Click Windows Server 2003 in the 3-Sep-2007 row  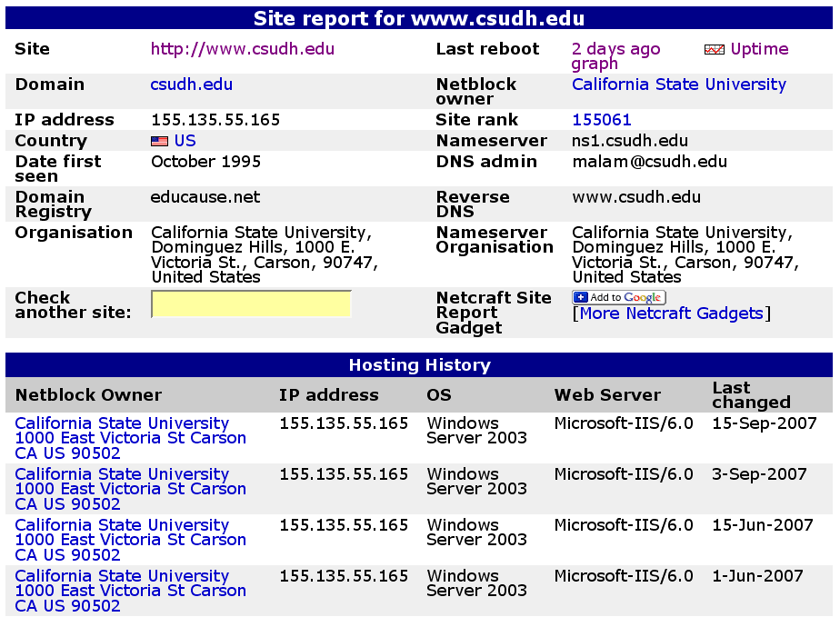pos(476,482)
